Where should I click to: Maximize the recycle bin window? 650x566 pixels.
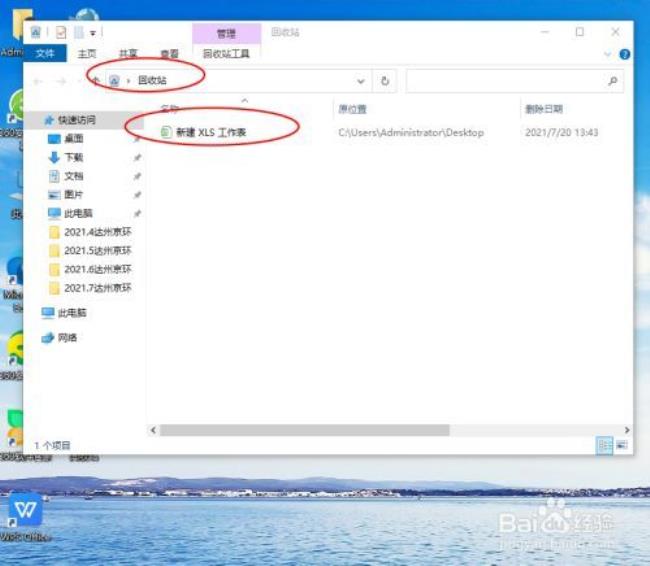pyautogui.click(x=580, y=32)
